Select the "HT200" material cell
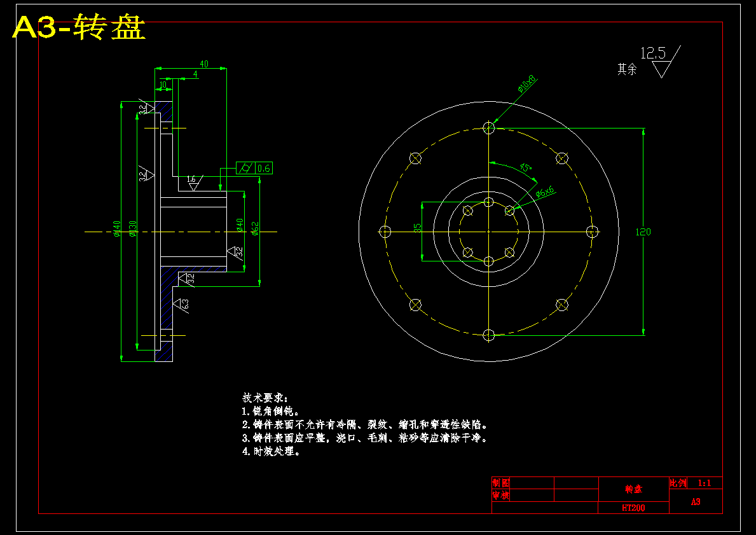756x535 pixels. 633,508
